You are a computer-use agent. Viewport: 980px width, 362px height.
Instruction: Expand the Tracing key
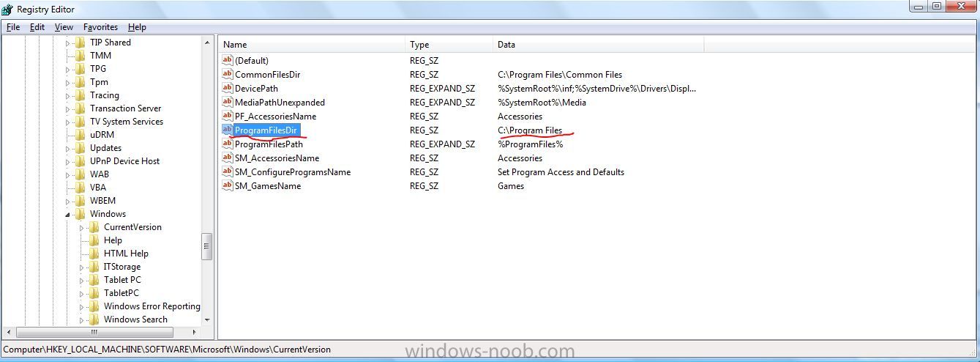[x=68, y=95]
